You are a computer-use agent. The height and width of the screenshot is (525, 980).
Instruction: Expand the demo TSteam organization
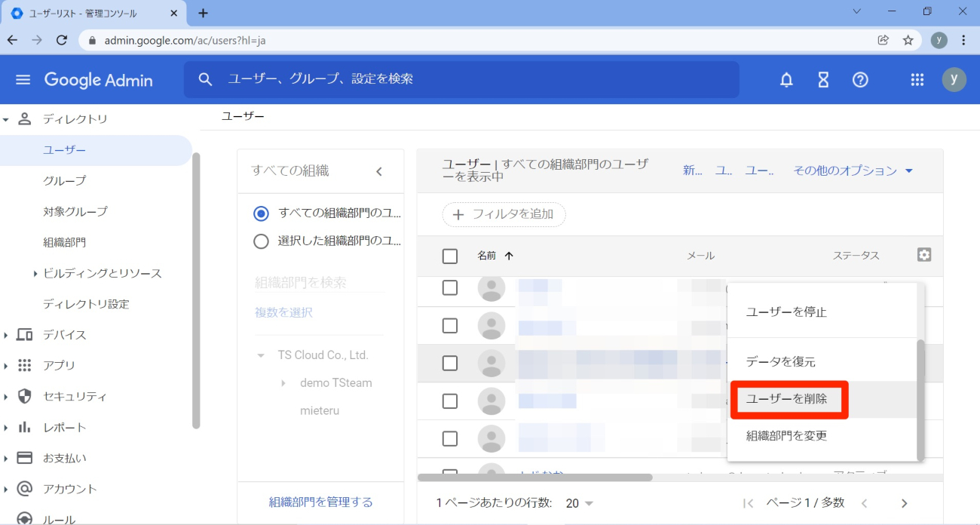coord(283,383)
